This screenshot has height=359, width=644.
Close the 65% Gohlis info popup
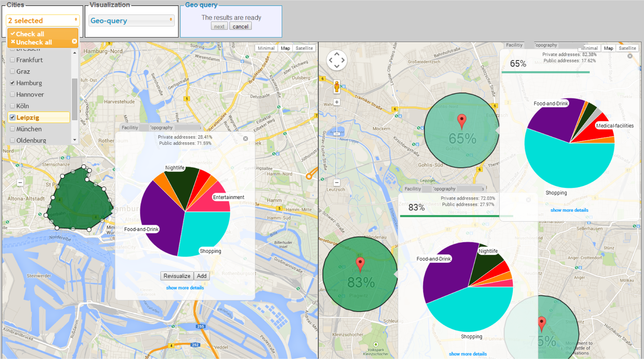(x=630, y=56)
